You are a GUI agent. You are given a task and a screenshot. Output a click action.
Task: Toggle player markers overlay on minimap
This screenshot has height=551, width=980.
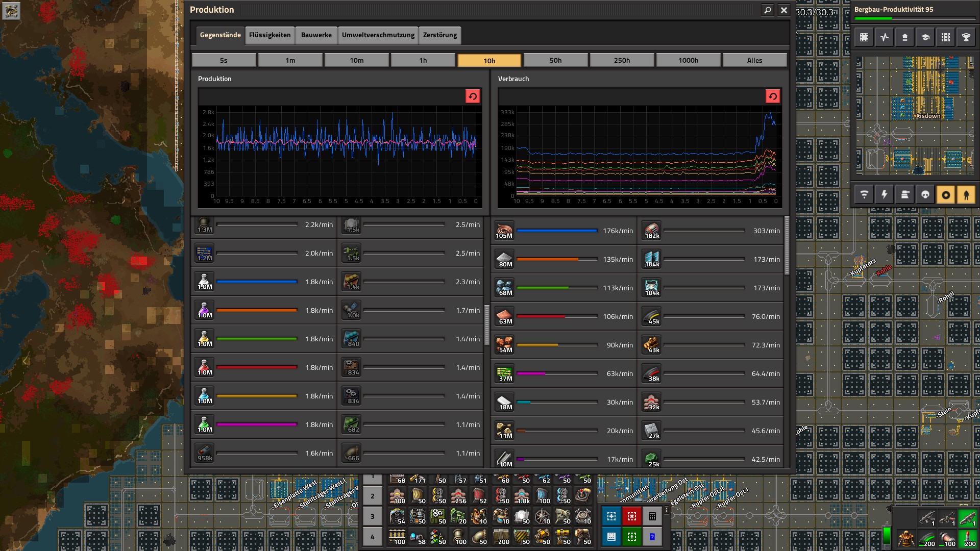coord(966,194)
